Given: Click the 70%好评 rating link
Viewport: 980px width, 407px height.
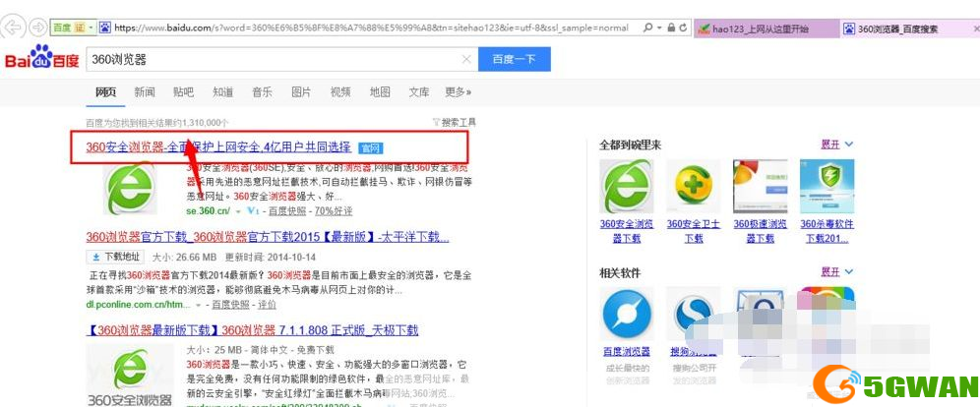Looking at the screenshot, I should [334, 211].
